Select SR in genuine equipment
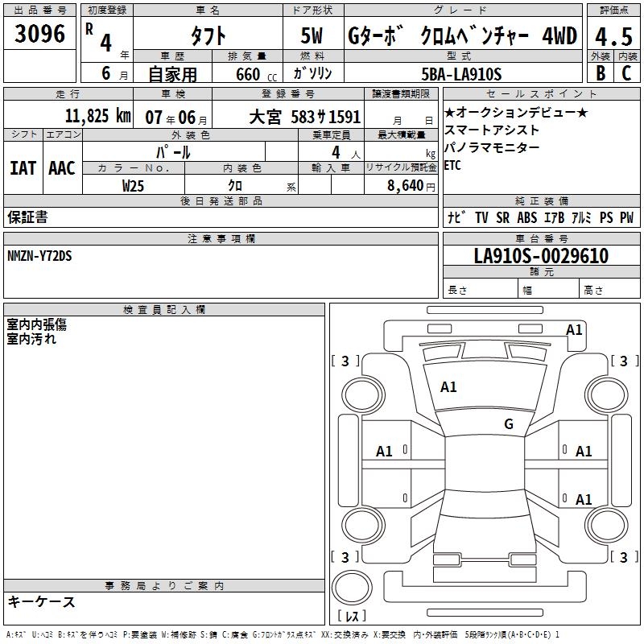 point(502,217)
